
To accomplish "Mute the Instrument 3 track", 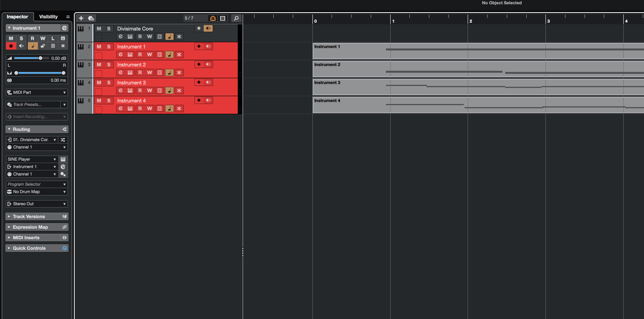I will click(x=99, y=83).
